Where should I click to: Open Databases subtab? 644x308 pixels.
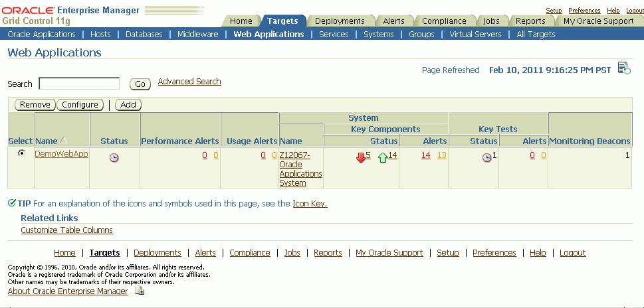[x=144, y=35]
